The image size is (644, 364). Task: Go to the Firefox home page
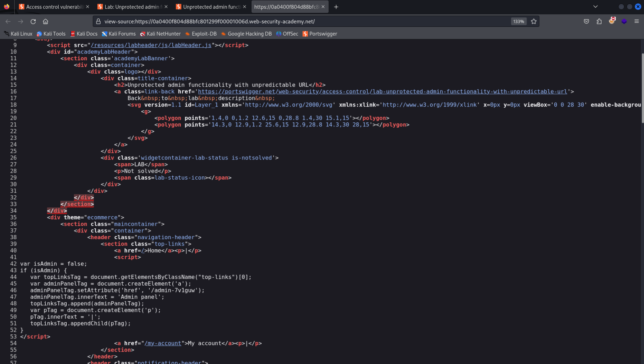pyautogui.click(x=46, y=21)
